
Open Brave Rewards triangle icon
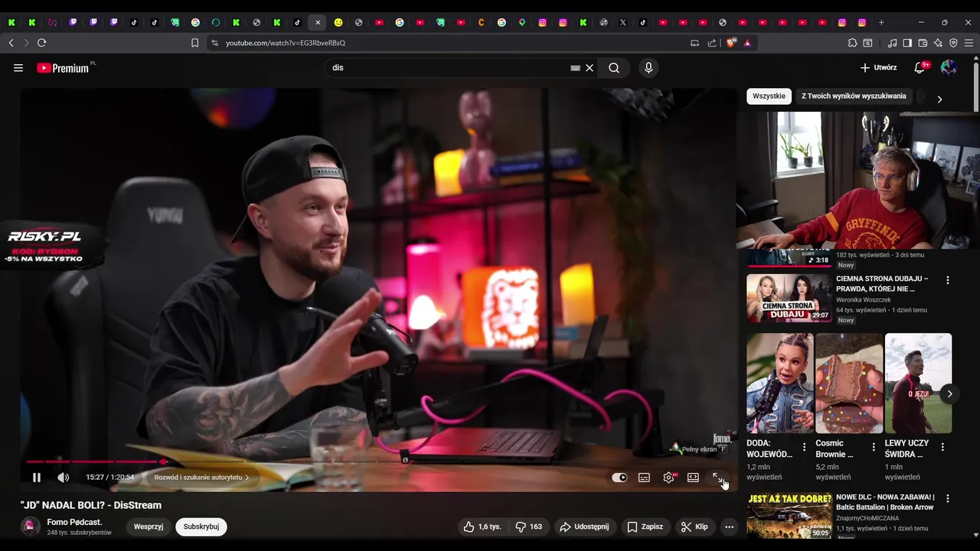pos(747,43)
